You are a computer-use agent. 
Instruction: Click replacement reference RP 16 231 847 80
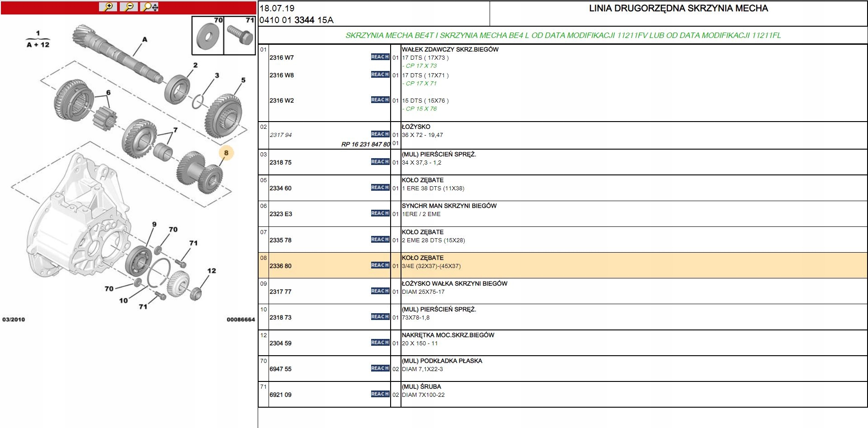point(366,144)
